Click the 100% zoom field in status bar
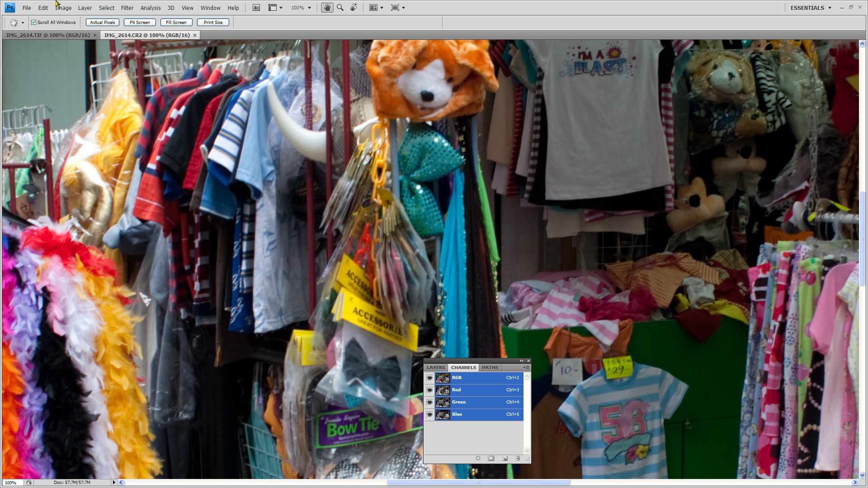This screenshot has height=488, width=868. (12, 483)
